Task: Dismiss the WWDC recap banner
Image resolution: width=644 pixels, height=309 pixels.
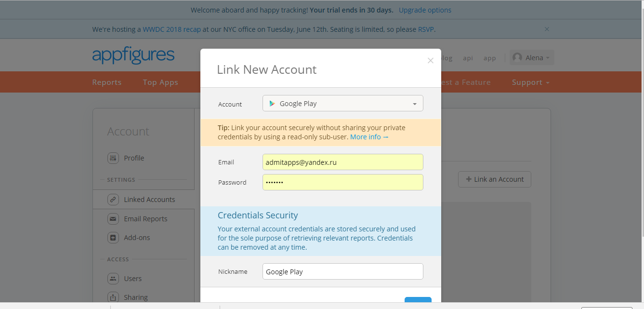Action: (x=547, y=29)
